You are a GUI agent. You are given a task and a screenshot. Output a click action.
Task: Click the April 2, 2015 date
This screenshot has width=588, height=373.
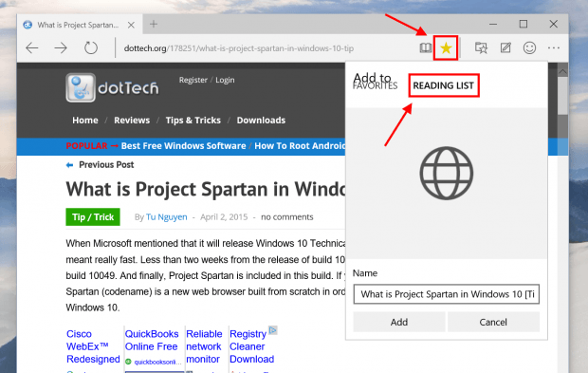point(224,217)
